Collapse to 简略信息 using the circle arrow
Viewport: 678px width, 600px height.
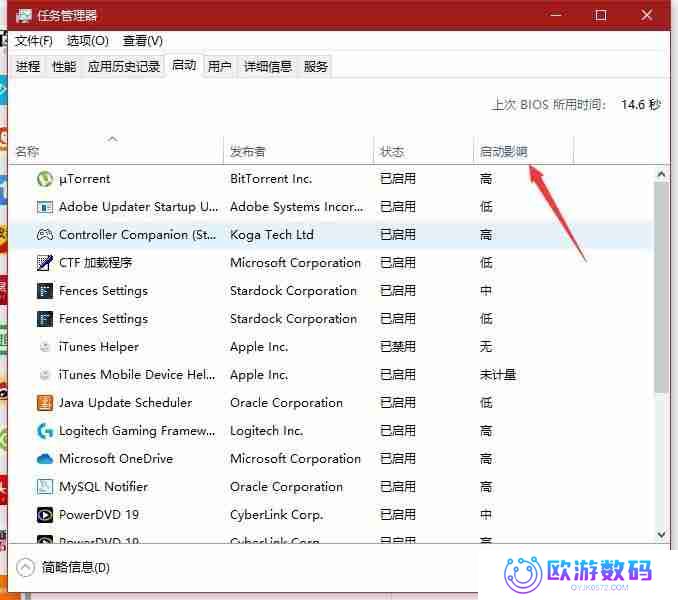point(25,568)
